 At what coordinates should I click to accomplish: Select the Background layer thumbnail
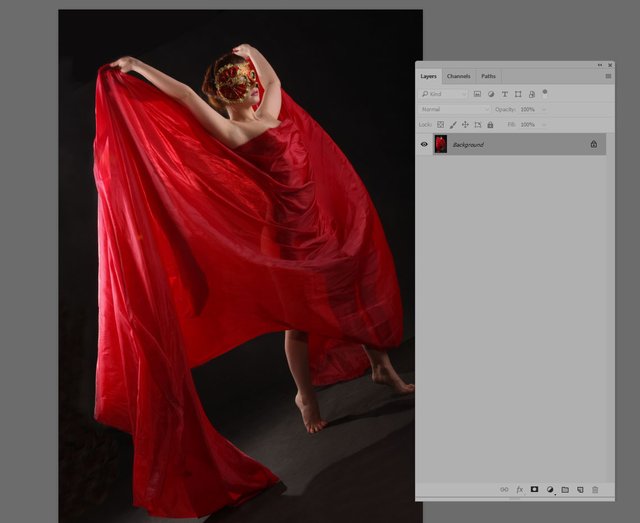click(441, 144)
